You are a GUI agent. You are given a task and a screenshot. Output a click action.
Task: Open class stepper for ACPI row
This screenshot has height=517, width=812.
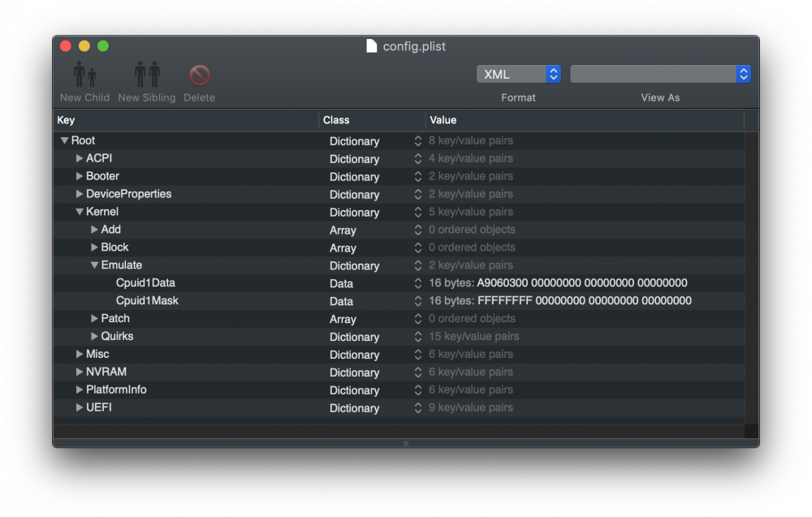[x=418, y=158]
